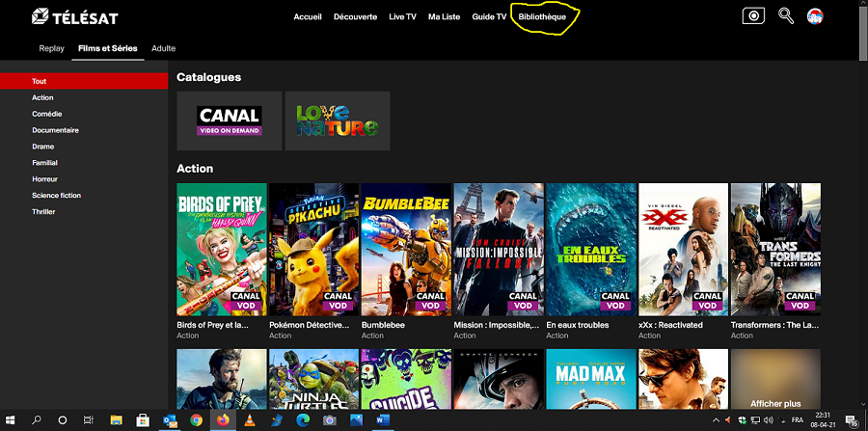Open the Camera app from taskbar
Viewport: 868px width, 431px height.
click(x=330, y=420)
